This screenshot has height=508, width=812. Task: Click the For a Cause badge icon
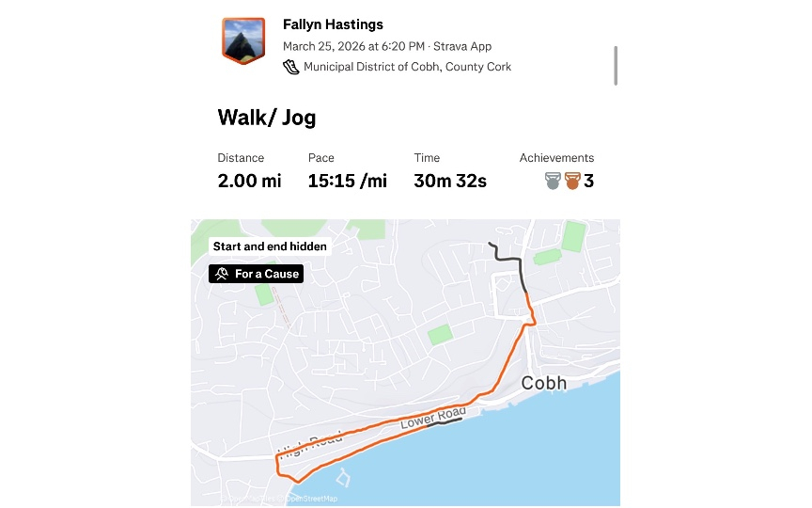tap(222, 274)
